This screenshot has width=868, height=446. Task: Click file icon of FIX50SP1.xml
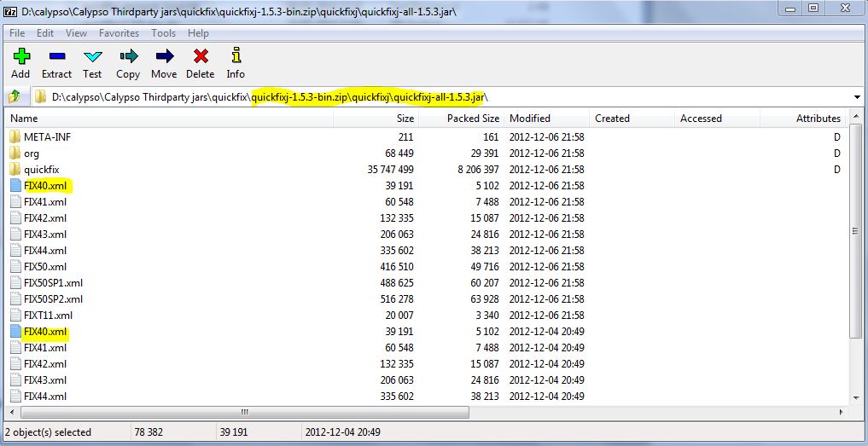15,283
